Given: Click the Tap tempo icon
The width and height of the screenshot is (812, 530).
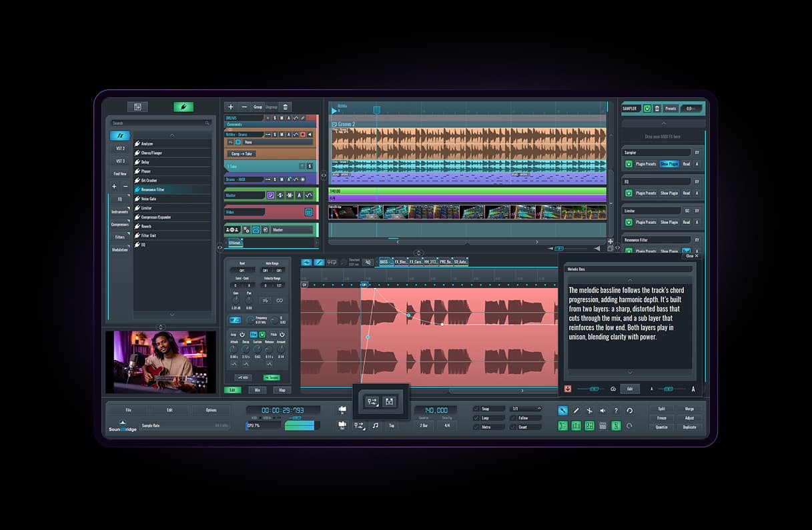Looking at the screenshot, I should [x=392, y=425].
